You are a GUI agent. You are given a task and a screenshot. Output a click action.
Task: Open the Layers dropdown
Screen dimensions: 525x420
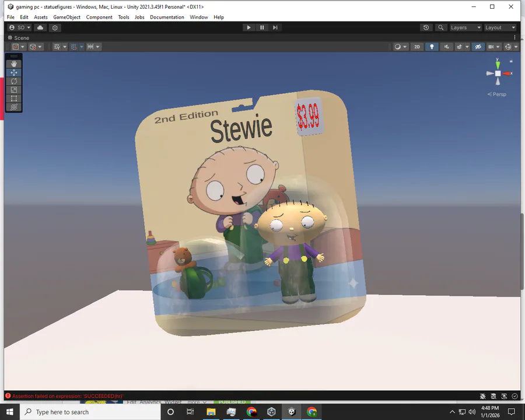point(466,27)
